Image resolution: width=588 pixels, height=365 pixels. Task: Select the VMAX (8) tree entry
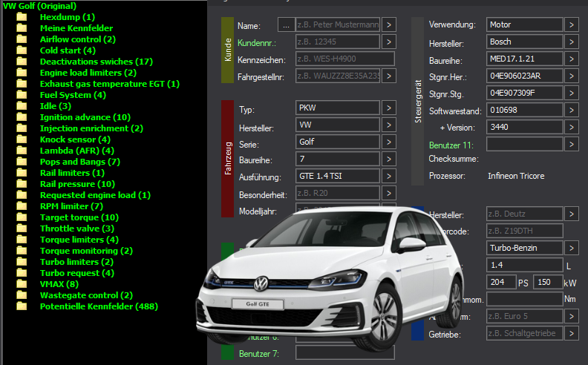59,284
